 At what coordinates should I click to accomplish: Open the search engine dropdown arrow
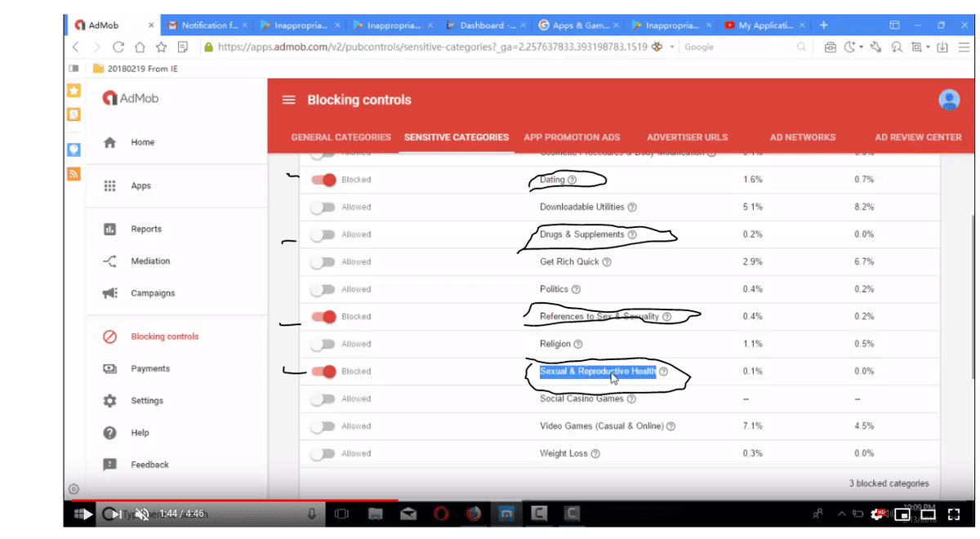coord(672,47)
